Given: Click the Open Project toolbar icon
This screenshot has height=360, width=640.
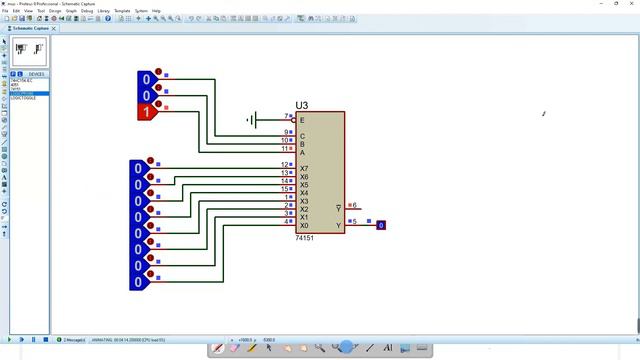Looking at the screenshot, I should coord(14,18).
